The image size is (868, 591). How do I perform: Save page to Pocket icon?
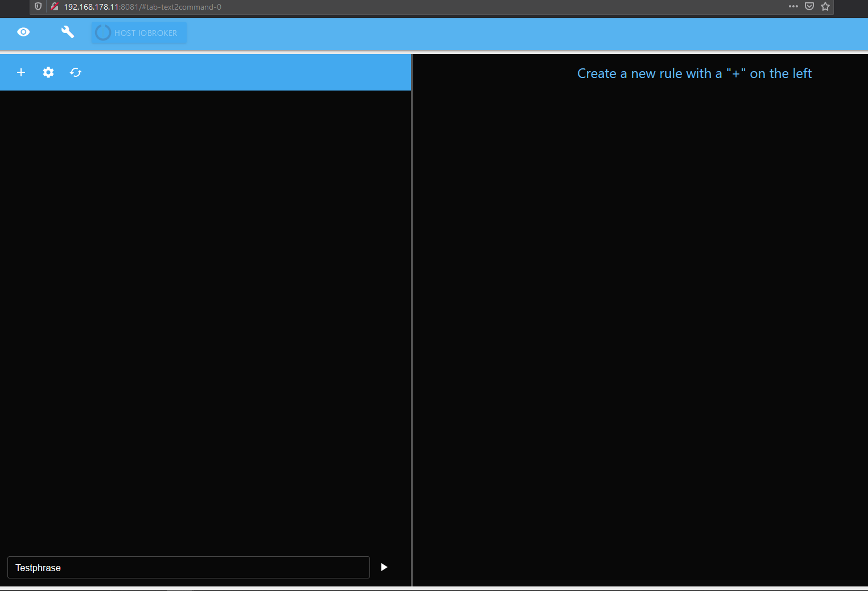pos(809,6)
